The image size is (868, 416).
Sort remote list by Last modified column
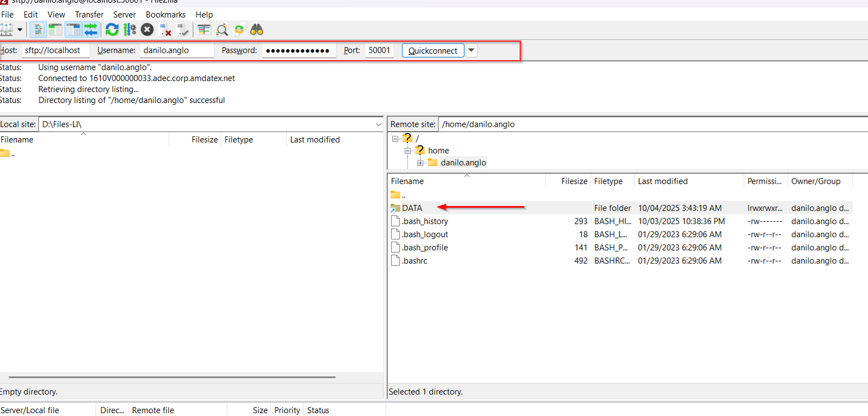(x=689, y=181)
